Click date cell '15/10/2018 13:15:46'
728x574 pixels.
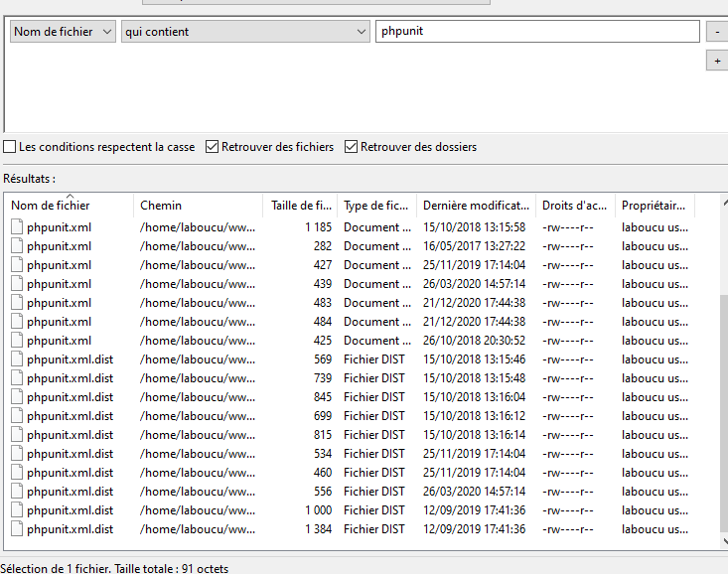(474, 359)
